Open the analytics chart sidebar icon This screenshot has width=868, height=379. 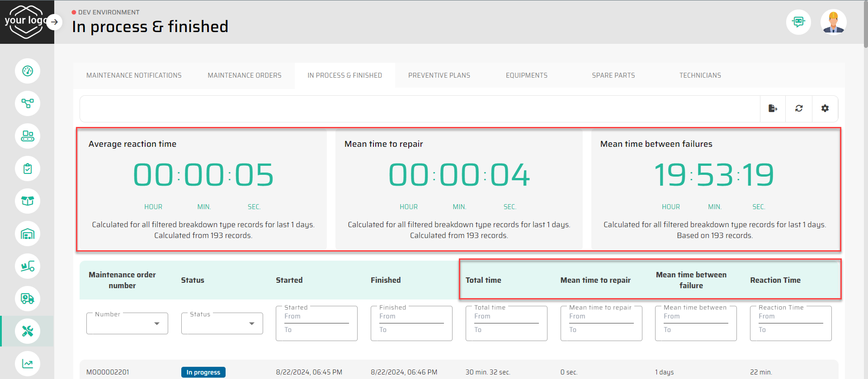(28, 364)
